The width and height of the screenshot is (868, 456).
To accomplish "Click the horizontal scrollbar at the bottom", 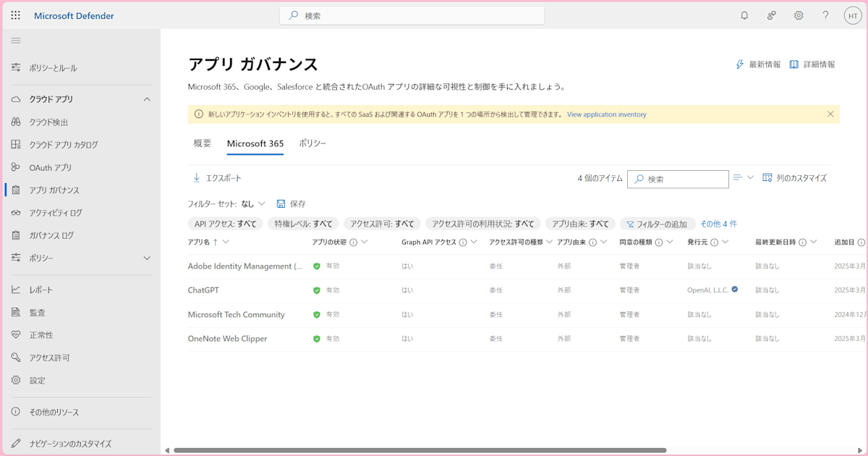I will click(x=420, y=450).
